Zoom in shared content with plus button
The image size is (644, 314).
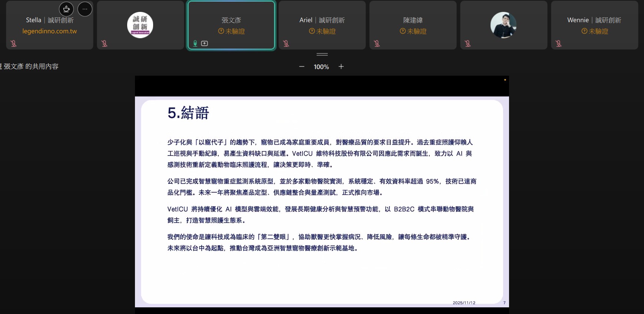(x=341, y=66)
